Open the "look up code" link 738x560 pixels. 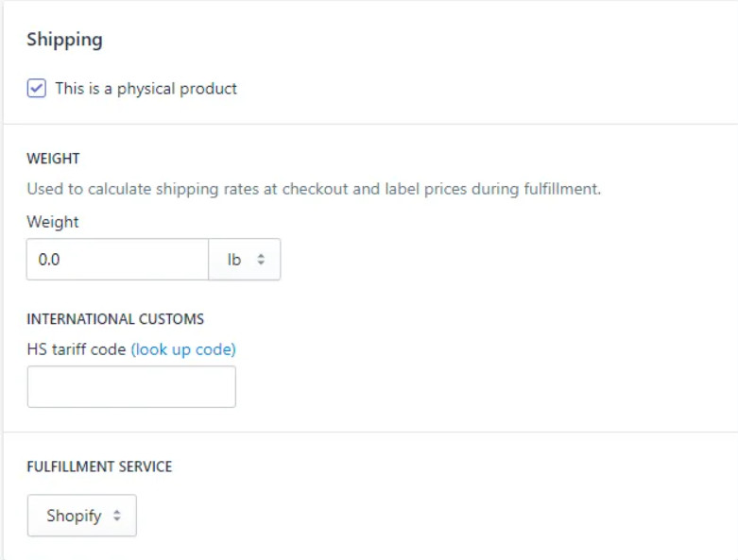pos(183,349)
